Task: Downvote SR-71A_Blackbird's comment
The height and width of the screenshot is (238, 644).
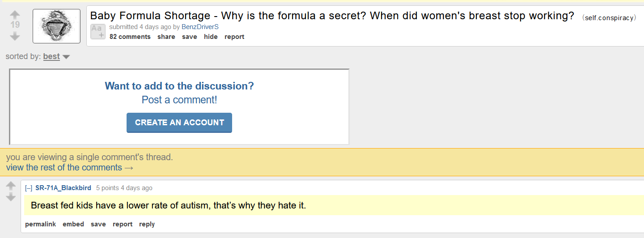Action: [x=11, y=197]
